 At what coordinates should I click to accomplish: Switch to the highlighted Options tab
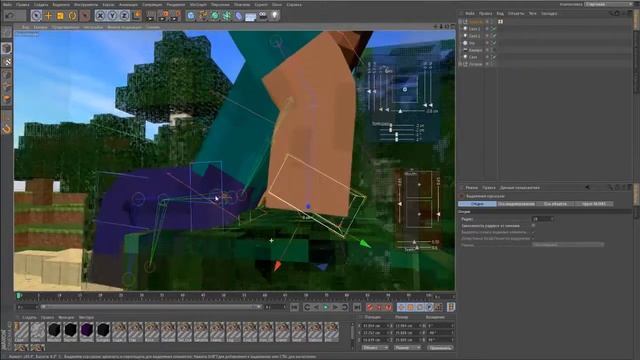click(477, 204)
